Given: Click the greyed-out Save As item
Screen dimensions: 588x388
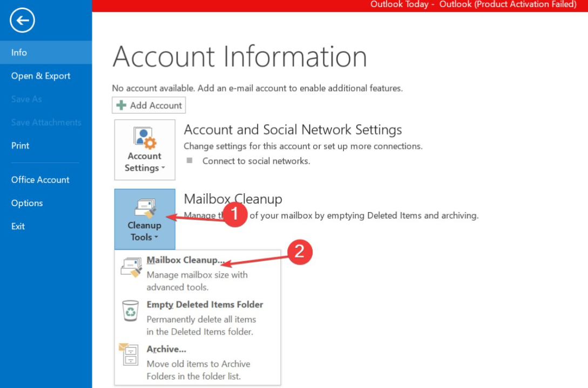Looking at the screenshot, I should 26,99.
